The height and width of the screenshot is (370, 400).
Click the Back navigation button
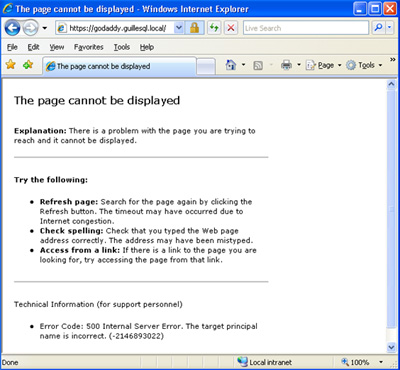click(x=12, y=28)
